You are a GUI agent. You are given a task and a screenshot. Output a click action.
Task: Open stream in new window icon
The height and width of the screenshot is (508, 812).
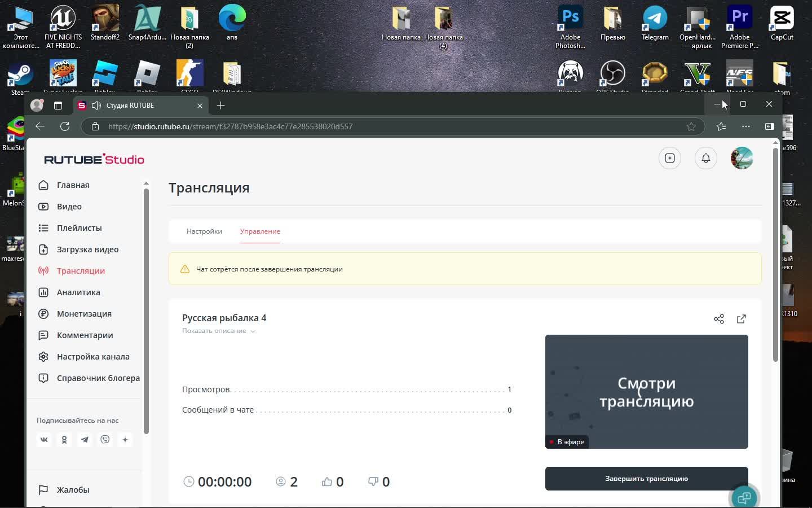coord(742,319)
